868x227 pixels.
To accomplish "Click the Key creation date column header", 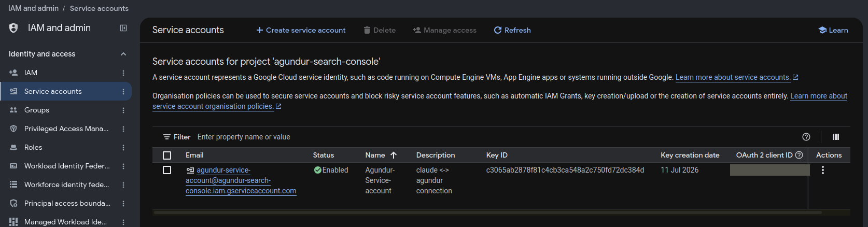I will [690, 155].
